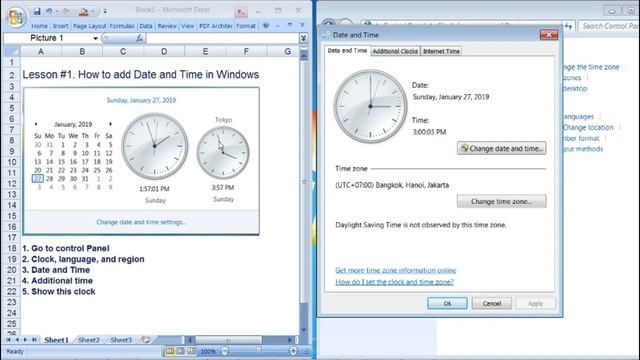Go to previous sheet navigation arrow
Screen dimensions: 640x360
17,340
